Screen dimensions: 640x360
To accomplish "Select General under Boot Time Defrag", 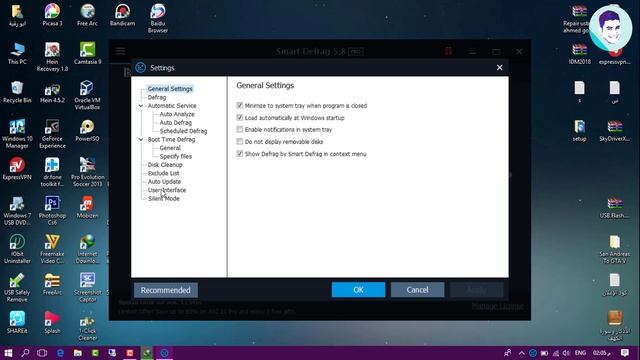I will (x=170, y=148).
